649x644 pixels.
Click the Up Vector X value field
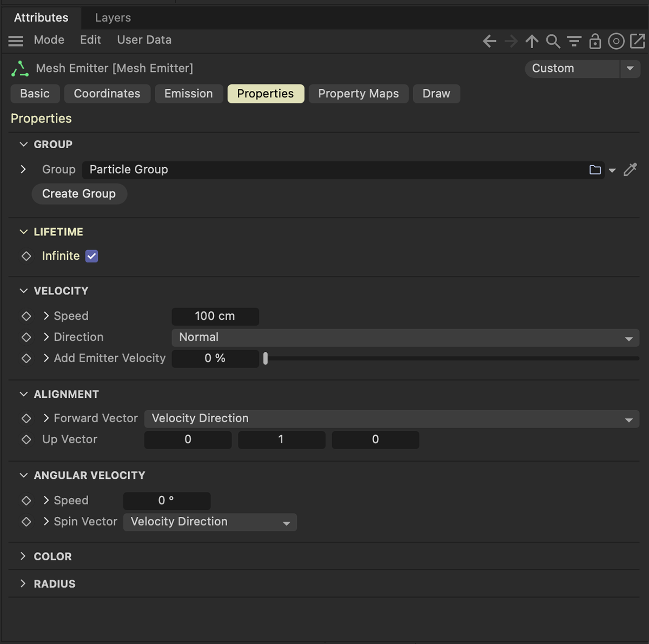(188, 440)
